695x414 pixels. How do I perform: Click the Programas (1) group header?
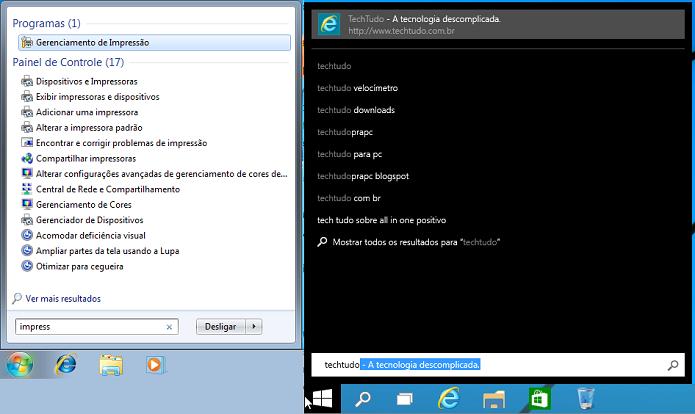tap(47, 23)
